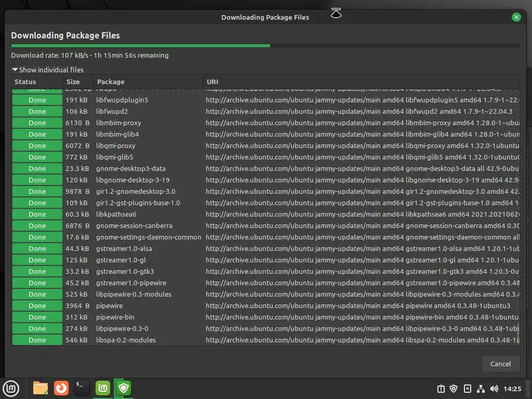
Task: Click the URI of pipewire-bin
Action: [x=362, y=317]
